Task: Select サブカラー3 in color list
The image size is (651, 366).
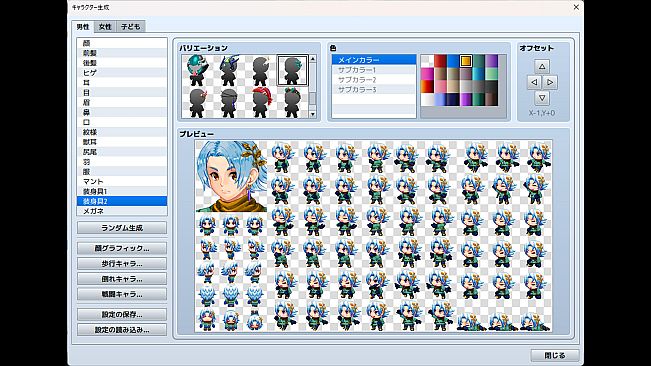Action: point(374,90)
